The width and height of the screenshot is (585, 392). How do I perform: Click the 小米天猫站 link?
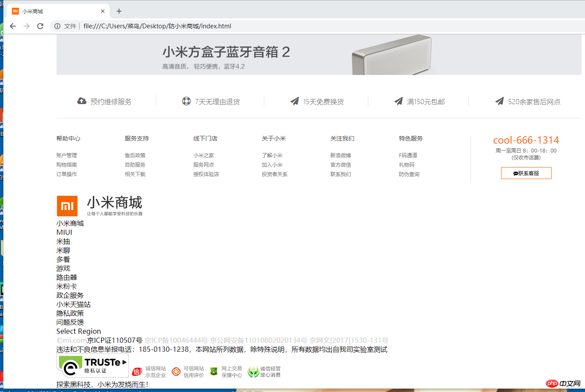click(x=73, y=305)
